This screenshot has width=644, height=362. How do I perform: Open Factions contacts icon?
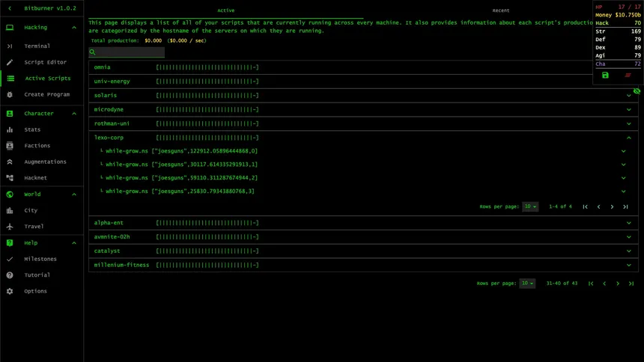pos(10,146)
